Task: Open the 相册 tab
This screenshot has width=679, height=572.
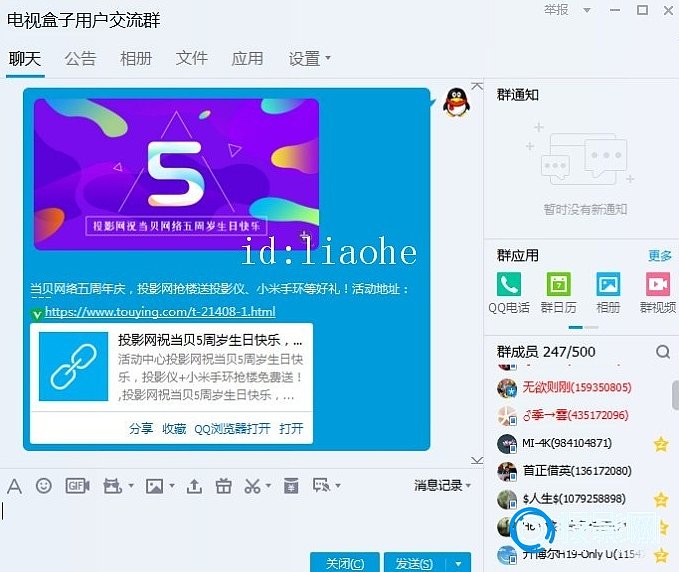Action: pos(136,58)
